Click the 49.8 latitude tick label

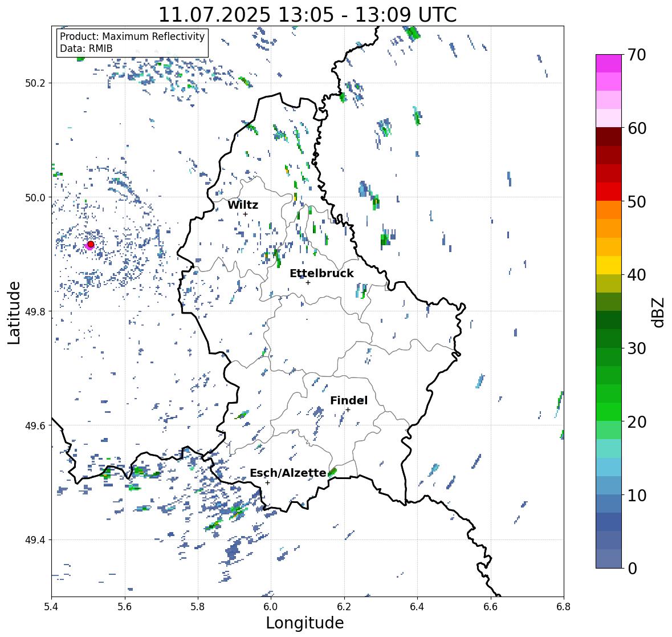[35, 311]
